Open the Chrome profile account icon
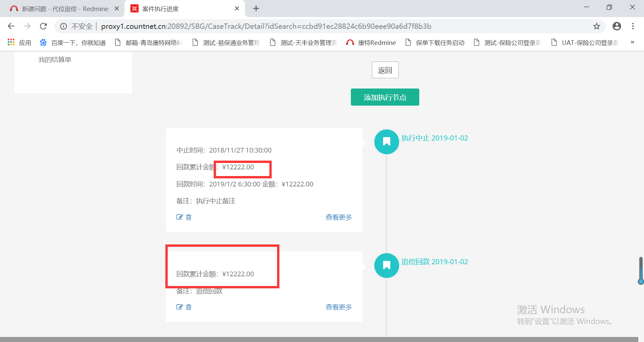The image size is (644, 342). click(x=617, y=26)
